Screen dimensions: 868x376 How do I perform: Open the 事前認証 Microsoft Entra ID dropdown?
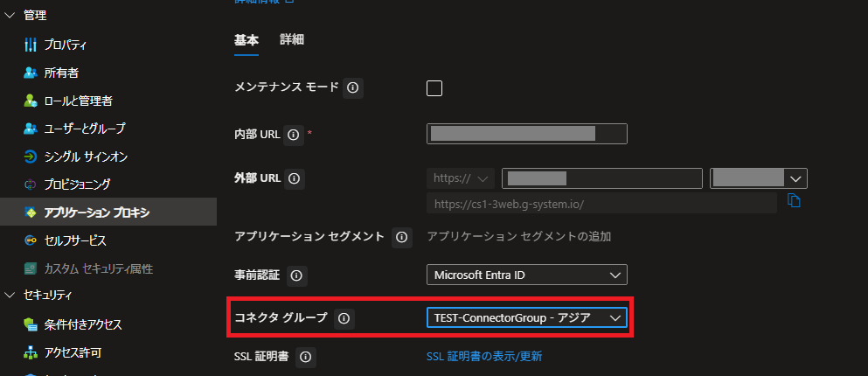pyautogui.click(x=526, y=275)
